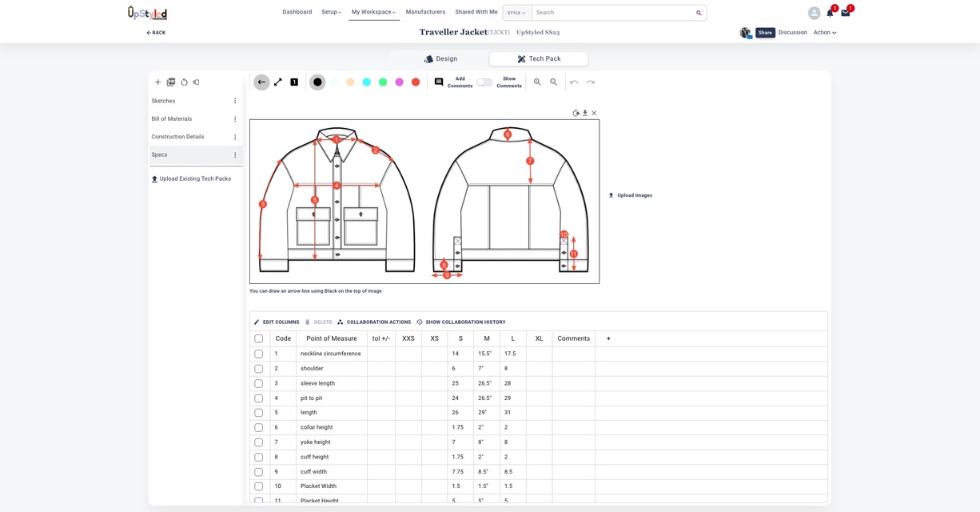The image size is (980, 512).
Task: Toggle the Show Comments switch
Action: tap(484, 82)
